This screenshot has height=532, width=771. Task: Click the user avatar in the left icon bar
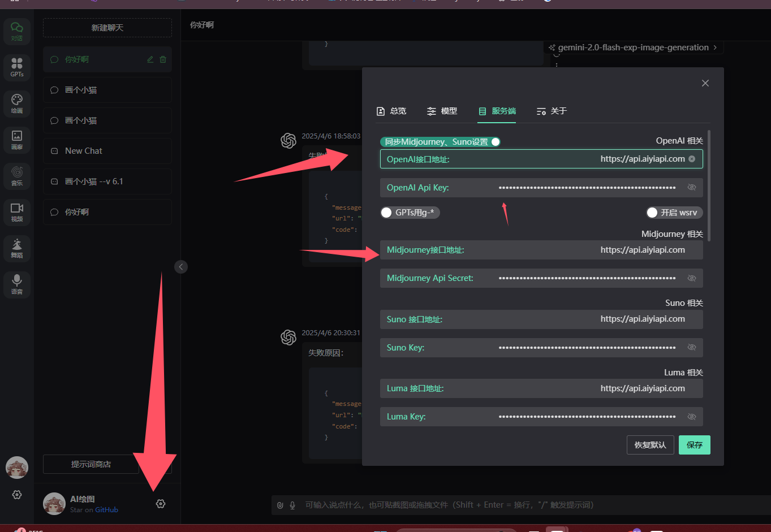[17, 468]
